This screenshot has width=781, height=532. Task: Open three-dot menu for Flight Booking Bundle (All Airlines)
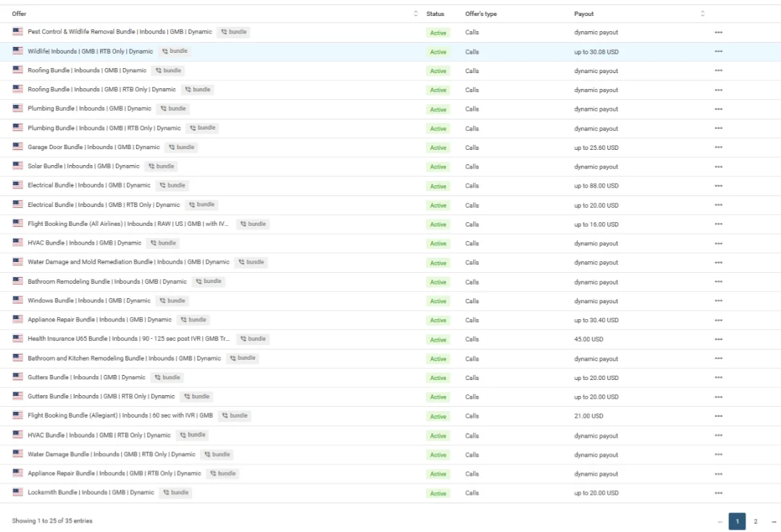718,224
